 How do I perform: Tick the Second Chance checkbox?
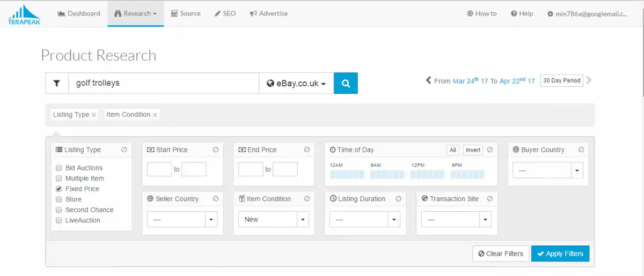[59, 210]
